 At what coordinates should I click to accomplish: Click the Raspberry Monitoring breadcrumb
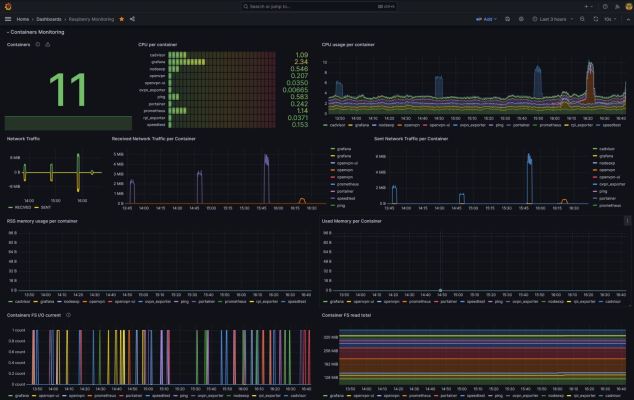(x=91, y=19)
